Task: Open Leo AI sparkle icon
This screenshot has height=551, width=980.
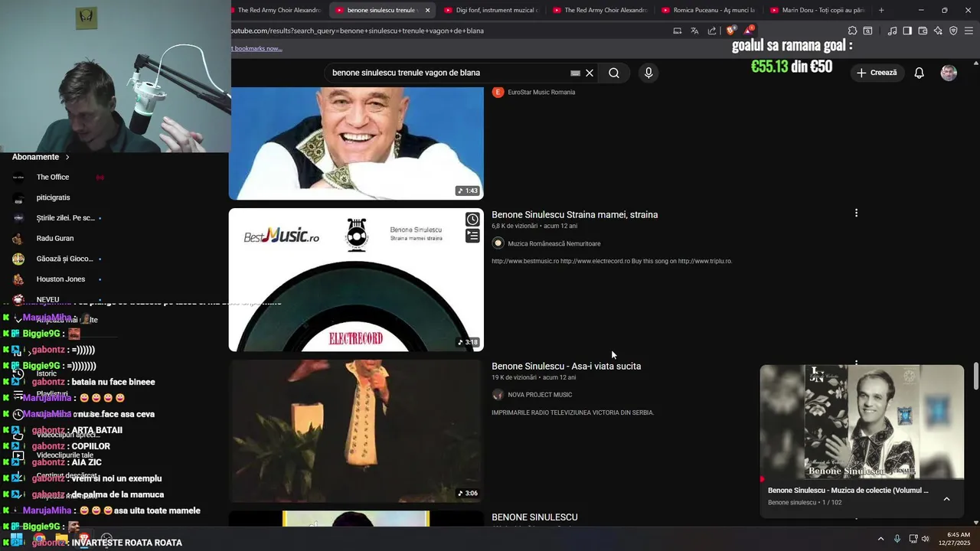Action: [x=938, y=31]
